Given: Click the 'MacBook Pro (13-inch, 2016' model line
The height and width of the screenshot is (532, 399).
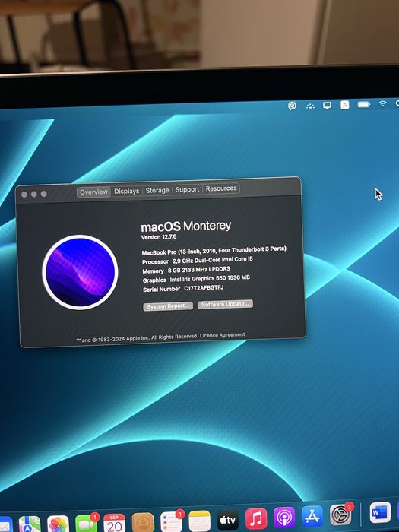Looking at the screenshot, I should tap(214, 251).
